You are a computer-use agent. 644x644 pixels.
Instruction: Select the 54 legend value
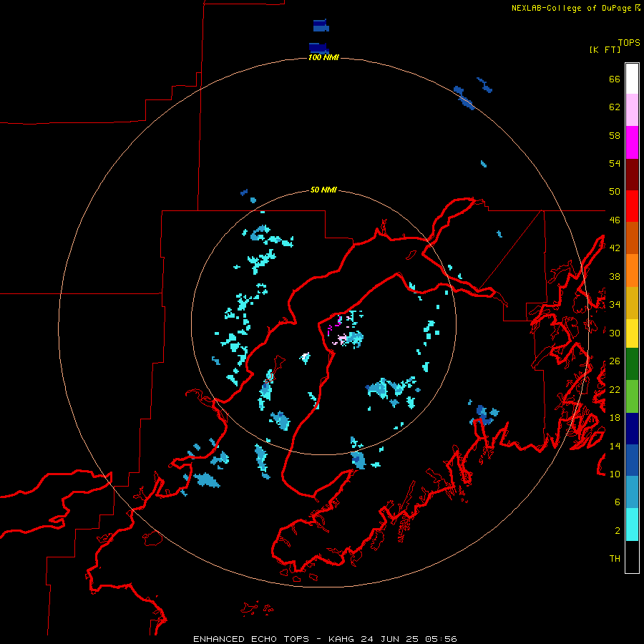point(615,163)
